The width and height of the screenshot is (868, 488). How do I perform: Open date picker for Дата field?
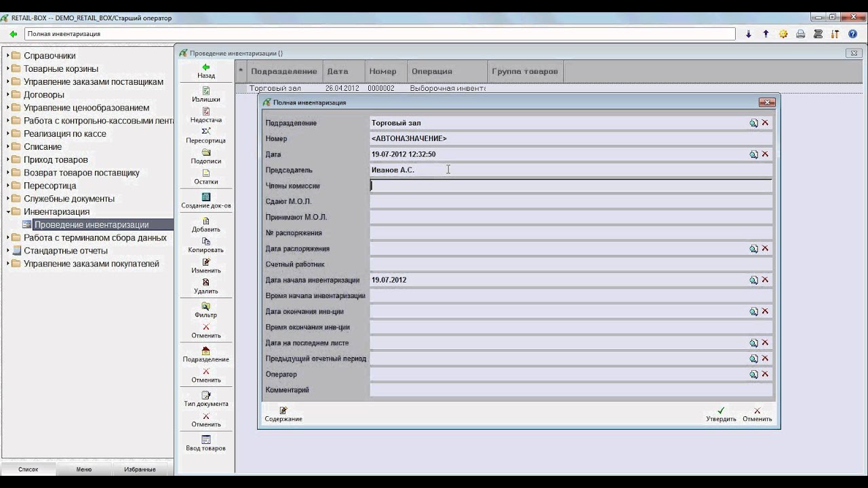click(x=753, y=155)
